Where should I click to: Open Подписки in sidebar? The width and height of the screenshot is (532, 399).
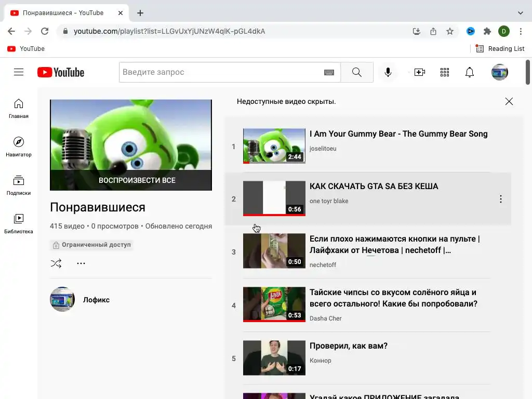click(x=19, y=185)
